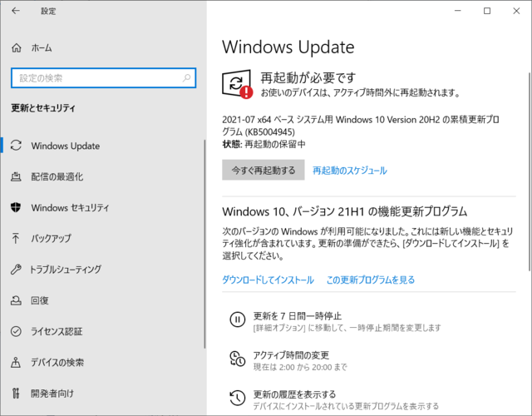This screenshot has width=532, height=416.
Task: Click the pause updates circle icon
Action: [237, 319]
